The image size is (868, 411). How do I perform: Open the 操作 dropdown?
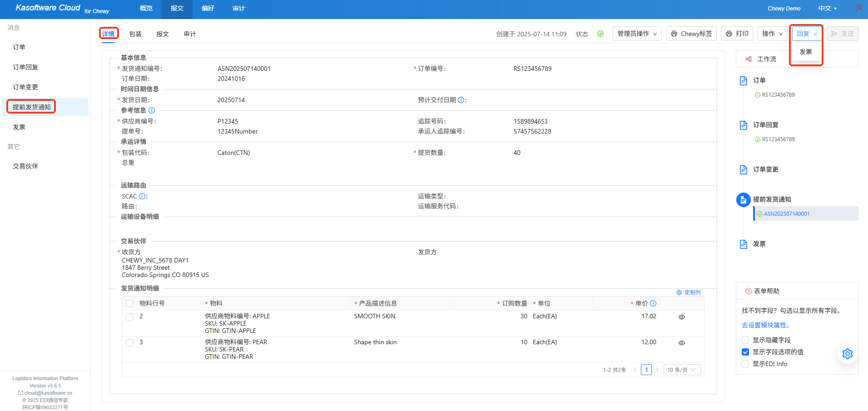(773, 34)
